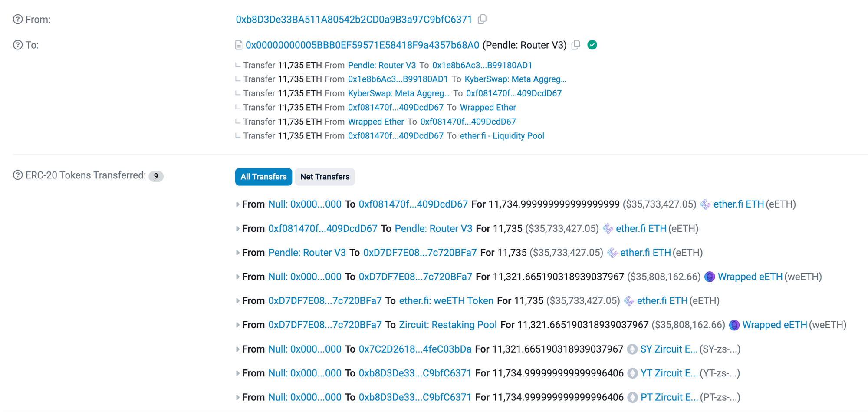Open Wrapped eETH link in Null mint row
Screen dimensions: 868x412
point(750,277)
